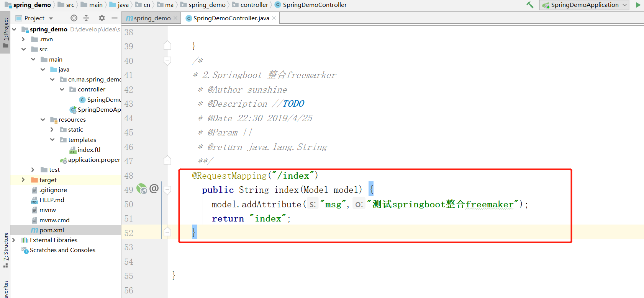Close the SpringDemoController.java tab
The image size is (644, 298).
(x=274, y=18)
